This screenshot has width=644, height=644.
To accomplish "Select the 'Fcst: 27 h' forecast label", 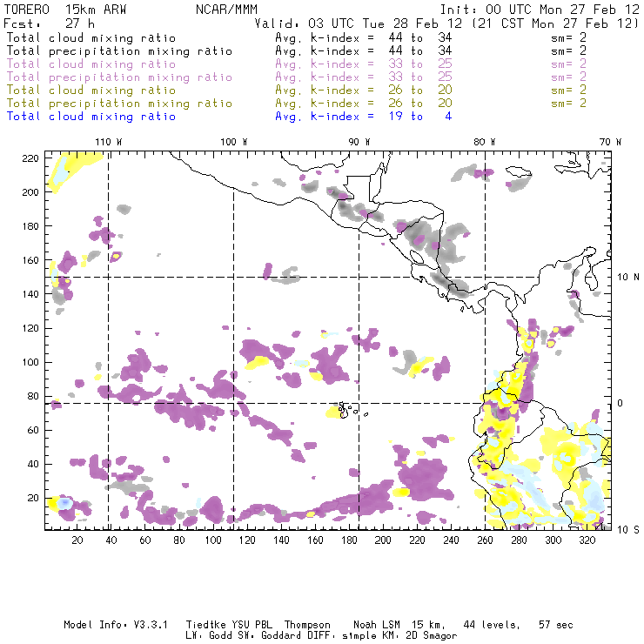I will point(50,23).
